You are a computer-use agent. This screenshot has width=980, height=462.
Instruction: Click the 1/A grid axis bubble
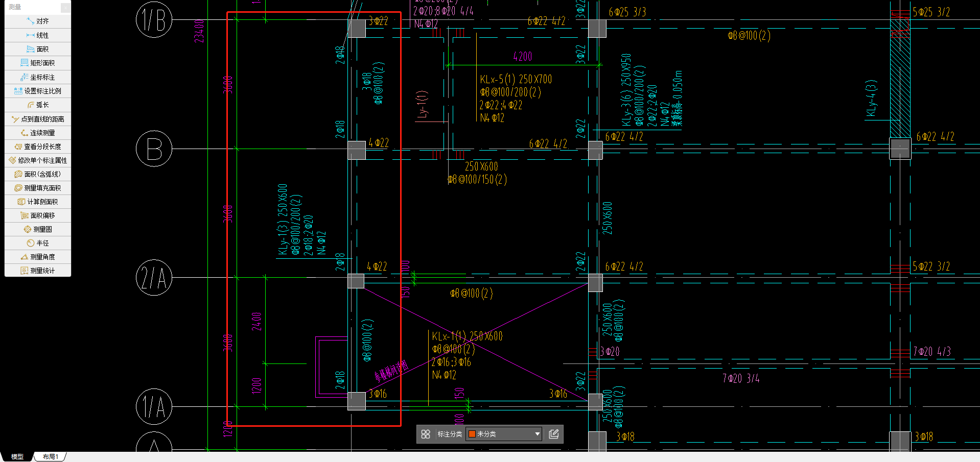154,407
